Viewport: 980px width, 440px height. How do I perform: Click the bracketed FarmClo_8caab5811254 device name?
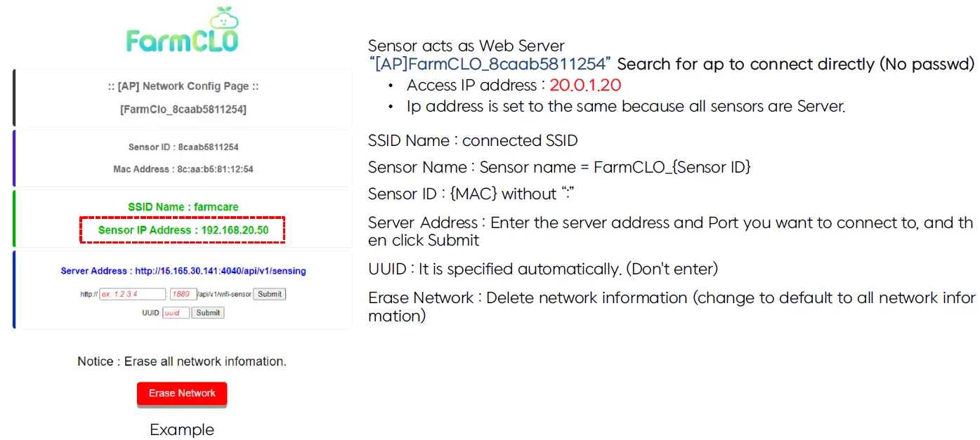[x=183, y=109]
